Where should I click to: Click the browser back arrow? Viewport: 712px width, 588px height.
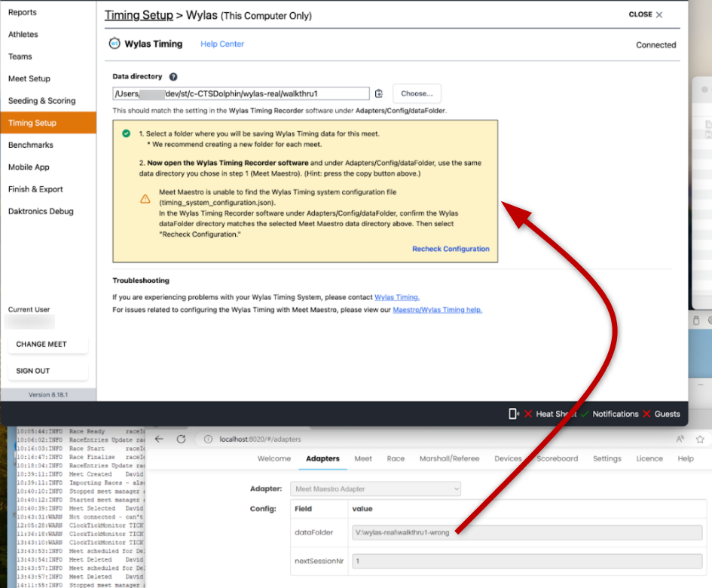(159, 439)
